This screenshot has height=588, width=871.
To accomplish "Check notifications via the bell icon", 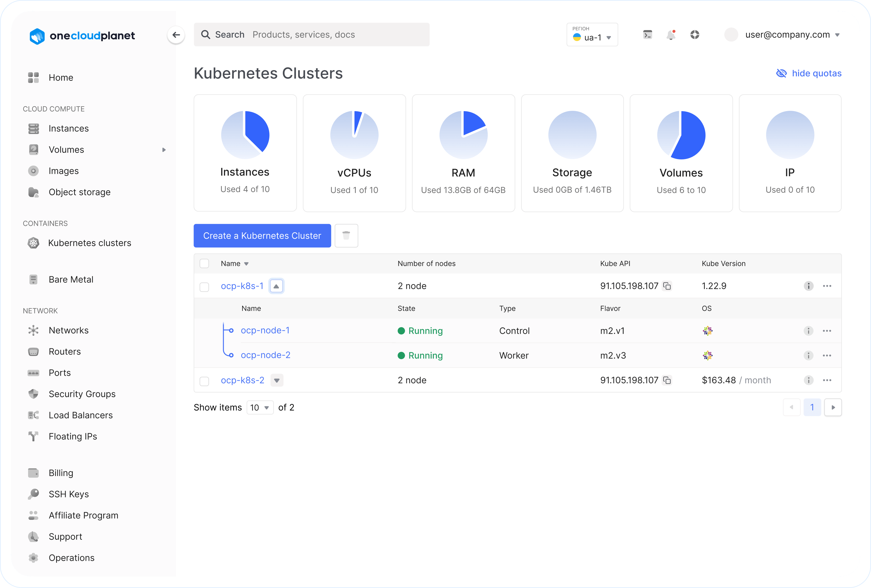I will (x=671, y=35).
